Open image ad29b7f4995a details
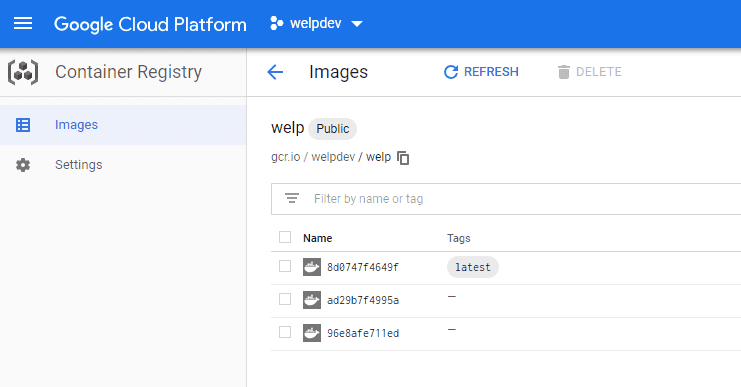741x387 pixels. tap(363, 301)
